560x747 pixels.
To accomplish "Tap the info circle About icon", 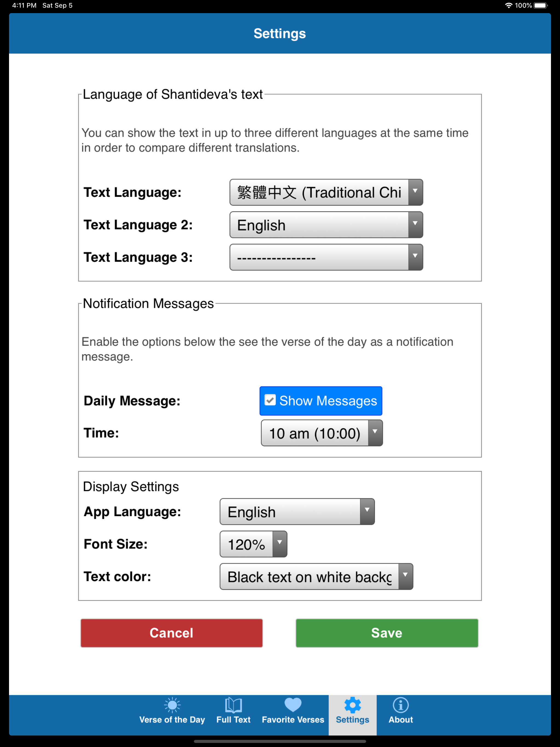I will pos(401,705).
